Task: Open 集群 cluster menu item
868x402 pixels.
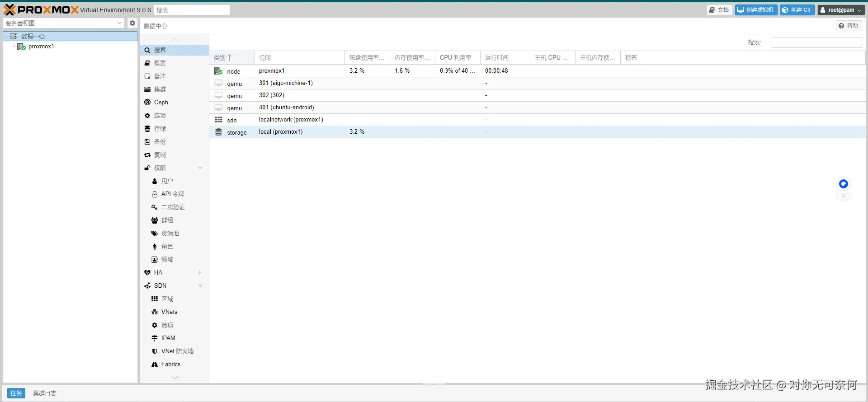Action: [175, 89]
